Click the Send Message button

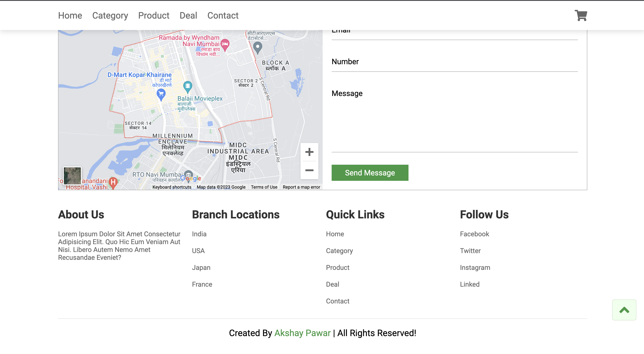point(370,173)
